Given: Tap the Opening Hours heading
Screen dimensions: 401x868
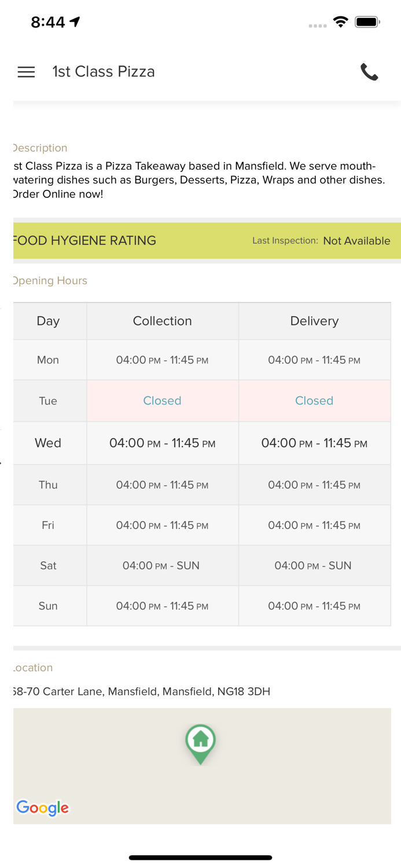Looking at the screenshot, I should (x=50, y=281).
